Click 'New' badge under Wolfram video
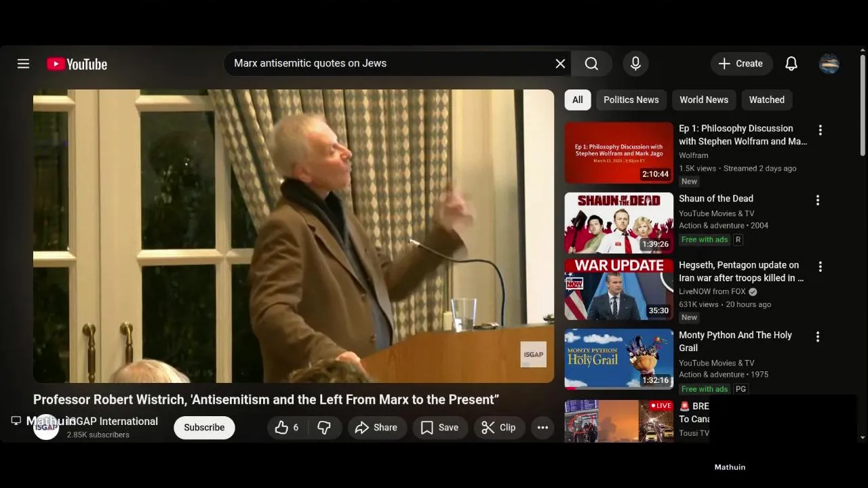868x488 pixels. tap(689, 181)
